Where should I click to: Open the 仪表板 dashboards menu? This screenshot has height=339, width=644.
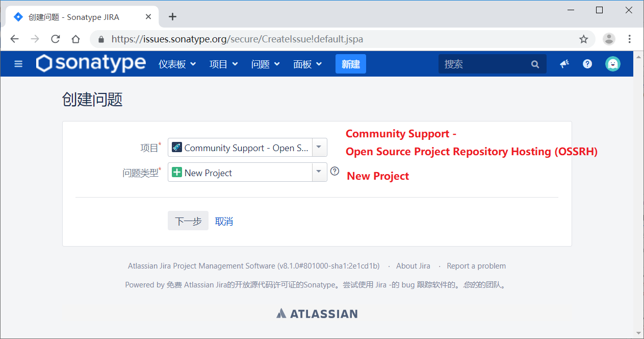177,64
